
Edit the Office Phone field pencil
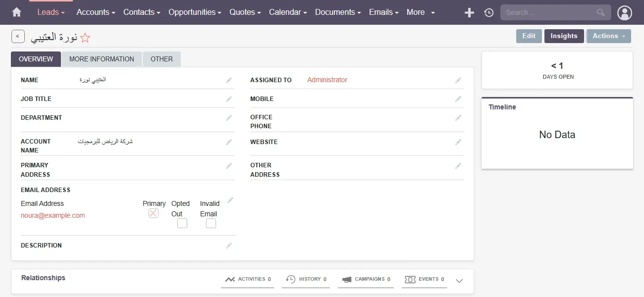pos(458,118)
